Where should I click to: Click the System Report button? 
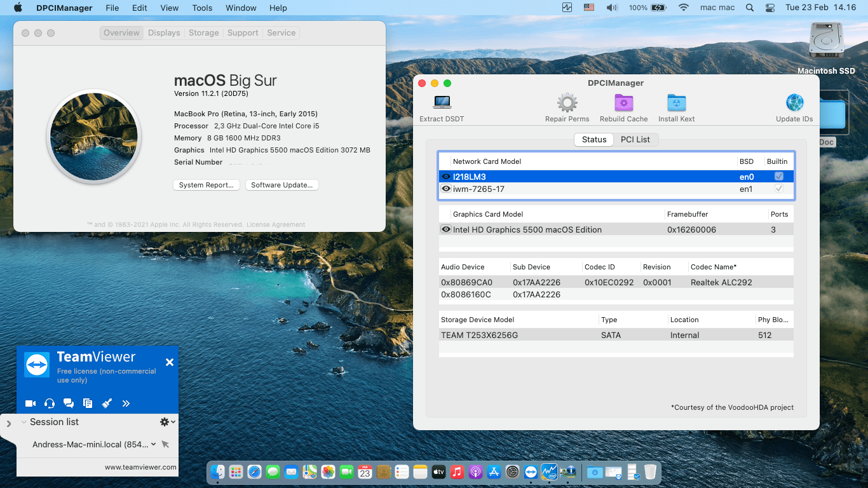(207, 185)
